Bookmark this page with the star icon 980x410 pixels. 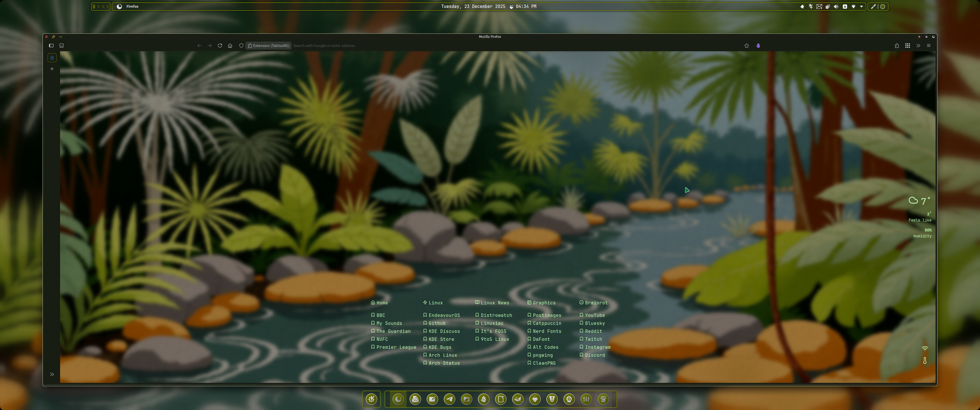[x=747, y=46]
